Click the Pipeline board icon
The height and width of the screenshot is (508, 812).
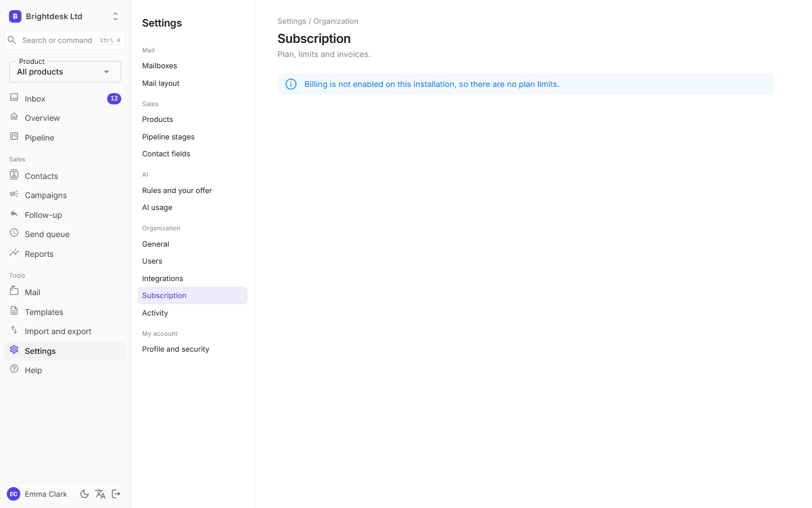pos(14,137)
